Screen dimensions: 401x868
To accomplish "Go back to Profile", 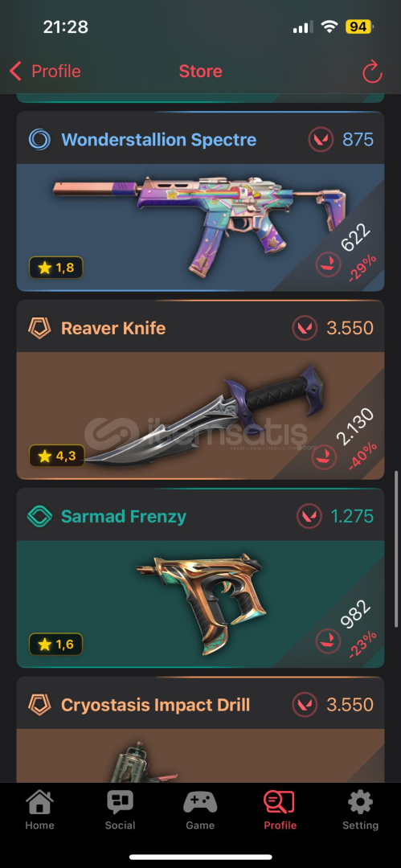I will (x=45, y=72).
